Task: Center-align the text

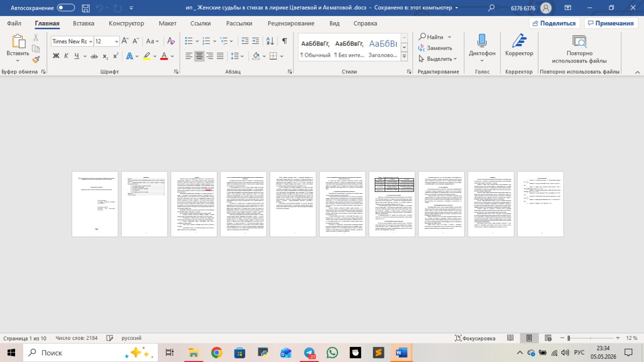Action: click(x=199, y=56)
